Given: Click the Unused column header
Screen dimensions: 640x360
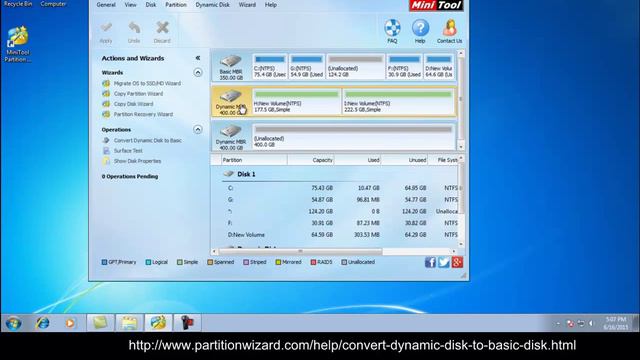Looking at the screenshot, I should pos(404,160).
